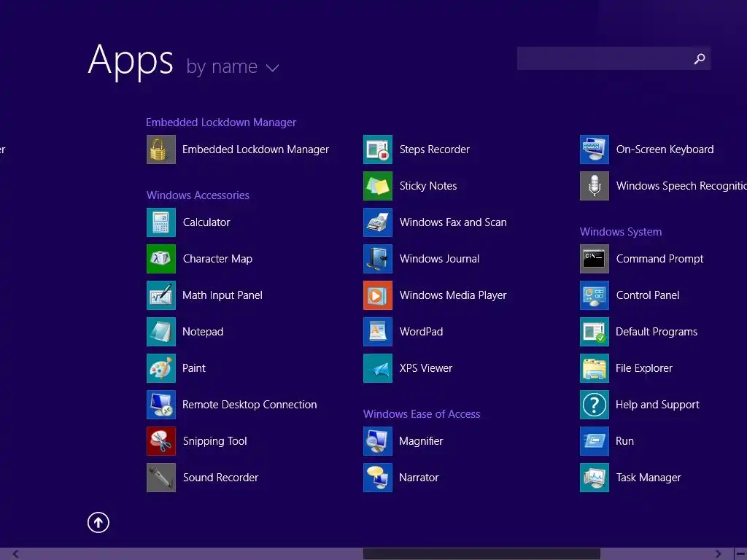The height and width of the screenshot is (560, 747).
Task: Click the 'Control Panel' text label
Action: point(648,295)
